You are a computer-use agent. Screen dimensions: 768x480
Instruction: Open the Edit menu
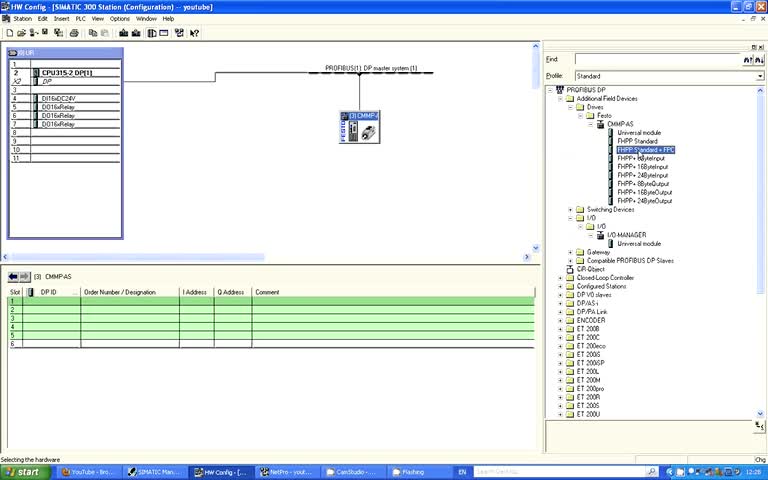point(43,19)
